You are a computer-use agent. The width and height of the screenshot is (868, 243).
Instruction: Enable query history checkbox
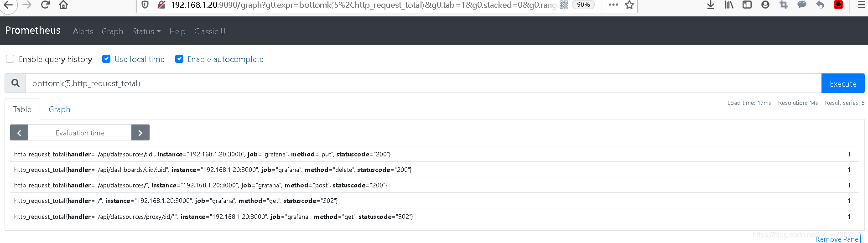[x=10, y=59]
